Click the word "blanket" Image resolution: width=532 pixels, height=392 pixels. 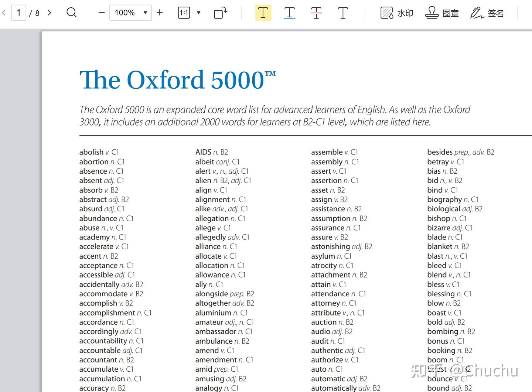(440, 247)
